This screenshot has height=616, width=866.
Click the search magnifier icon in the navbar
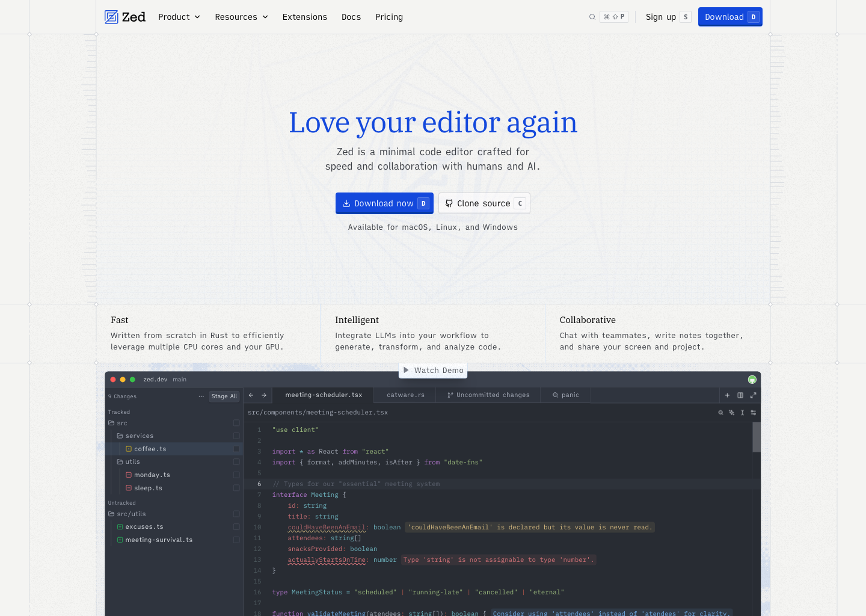coord(592,17)
